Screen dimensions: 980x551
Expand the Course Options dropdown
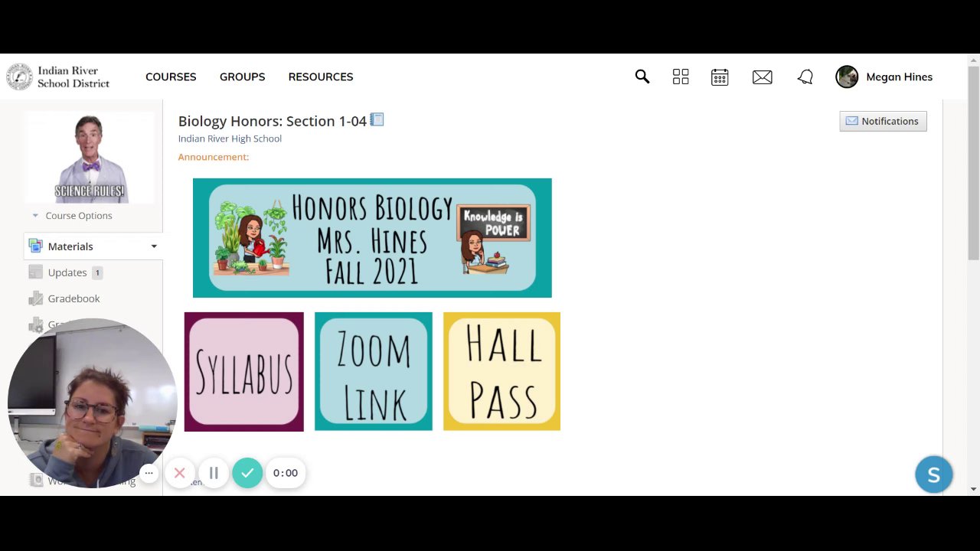coord(73,215)
